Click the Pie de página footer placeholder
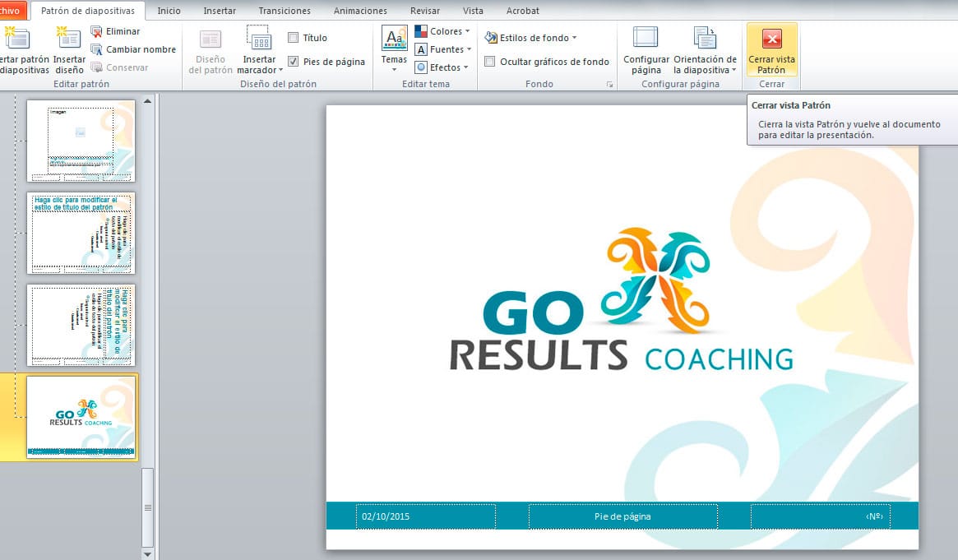 [x=622, y=516]
